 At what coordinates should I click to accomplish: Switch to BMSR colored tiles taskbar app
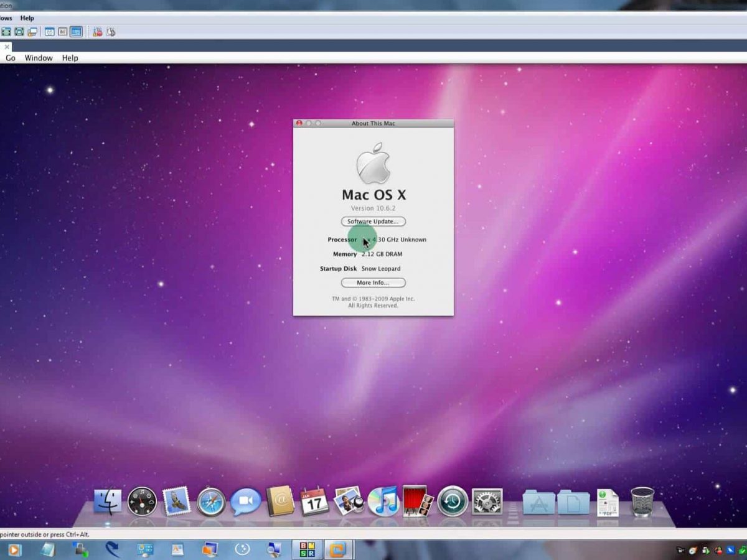point(307,549)
